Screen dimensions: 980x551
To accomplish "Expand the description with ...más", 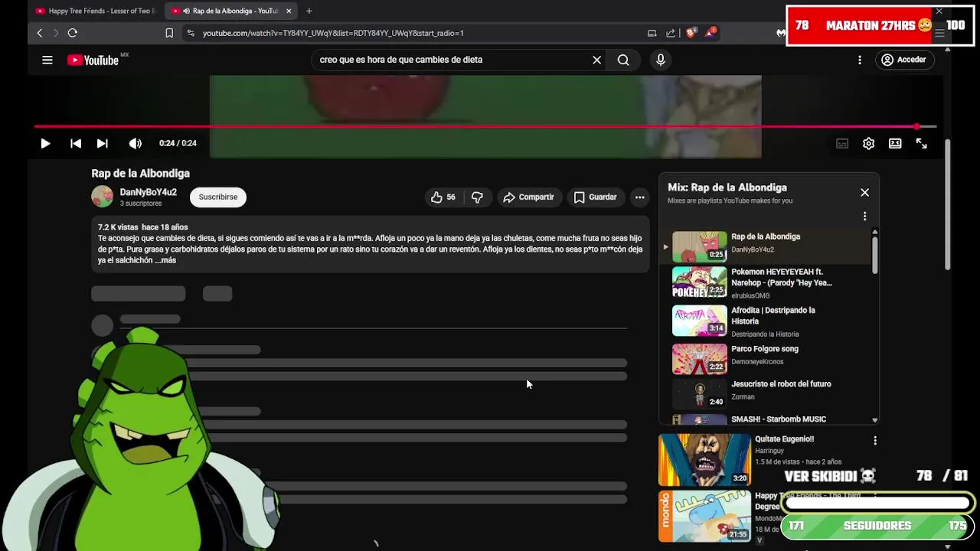I will click(x=165, y=260).
